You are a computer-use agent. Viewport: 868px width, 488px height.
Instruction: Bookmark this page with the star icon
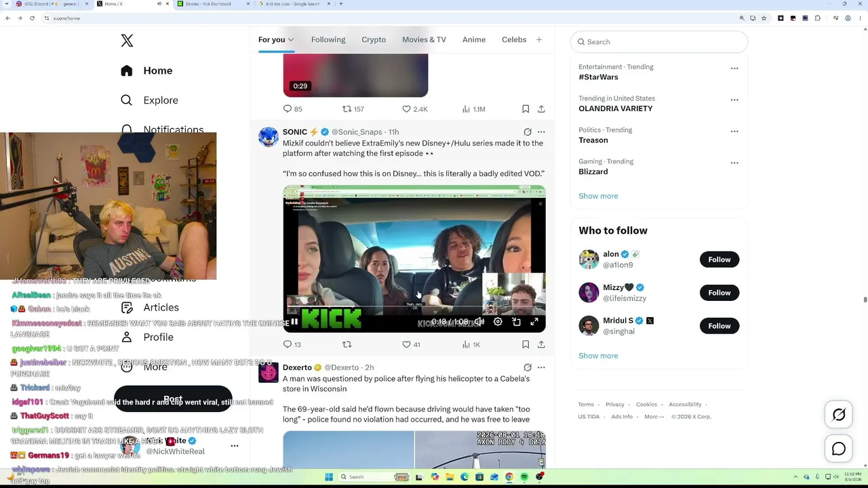pos(764,18)
